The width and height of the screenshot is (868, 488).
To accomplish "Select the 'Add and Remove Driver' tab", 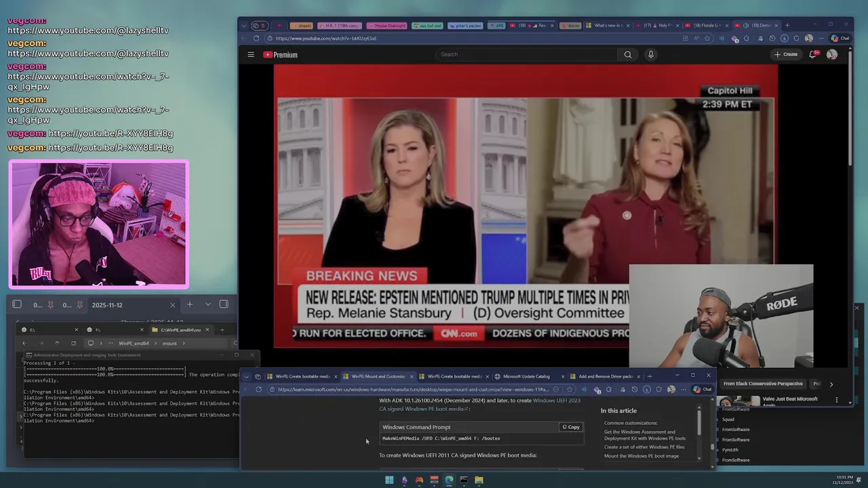I will [x=605, y=376].
